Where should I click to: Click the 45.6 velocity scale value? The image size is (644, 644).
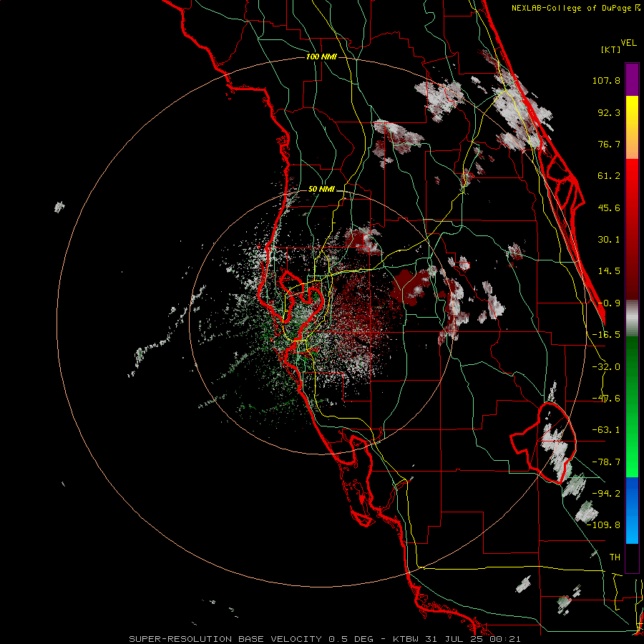click(609, 208)
